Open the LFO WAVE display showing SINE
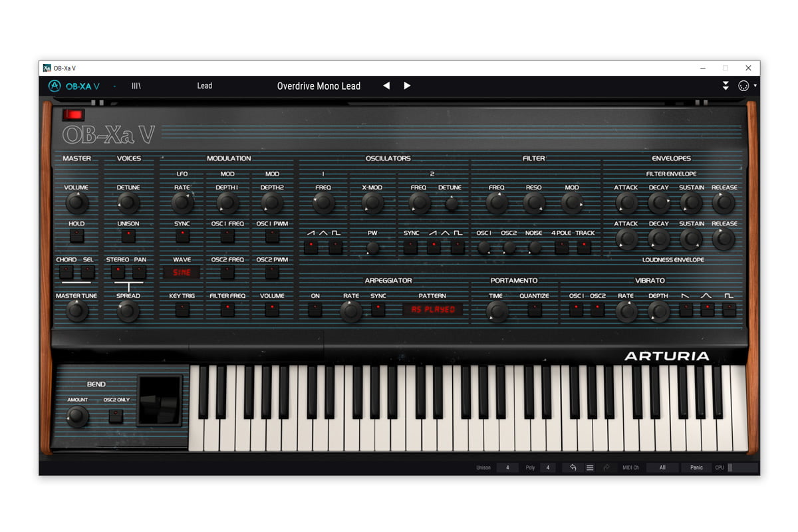798x532 pixels. click(x=182, y=273)
